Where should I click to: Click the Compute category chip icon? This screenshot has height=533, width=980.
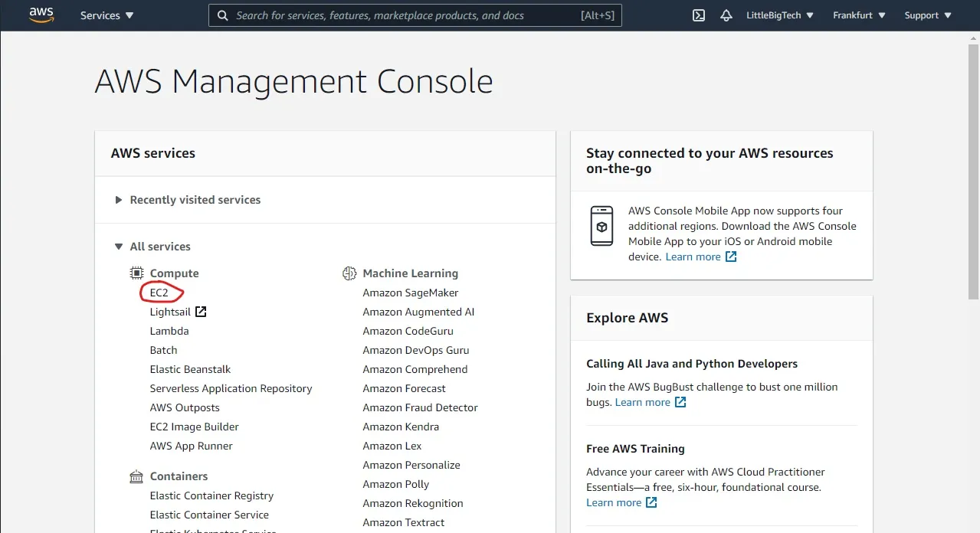tap(136, 273)
